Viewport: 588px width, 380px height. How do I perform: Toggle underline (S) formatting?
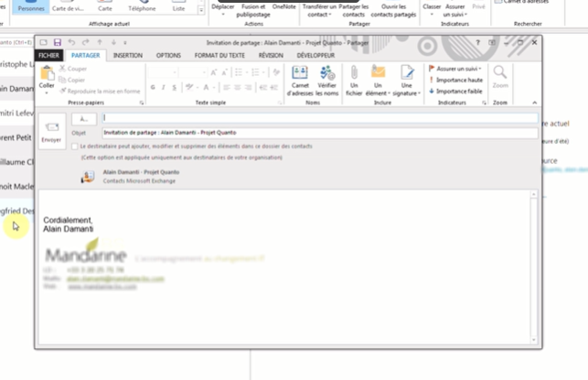coord(174,88)
